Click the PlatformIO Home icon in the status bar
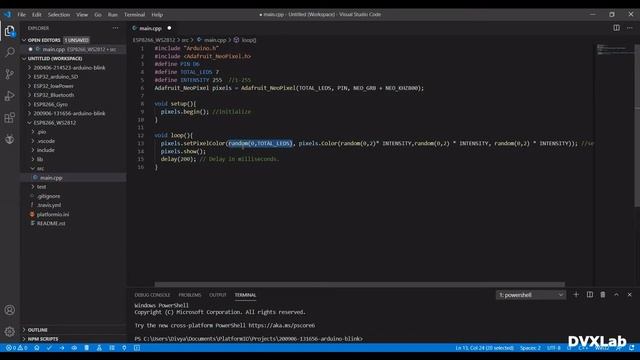 [37, 348]
